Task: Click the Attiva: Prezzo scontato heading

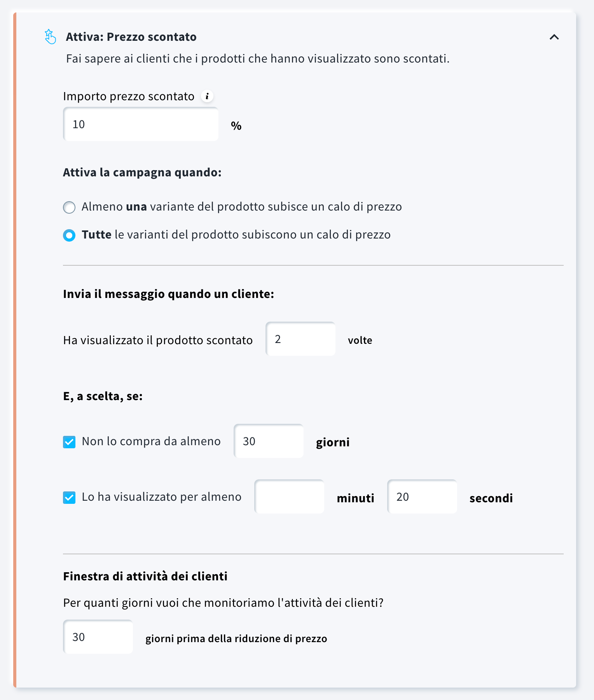Action: coord(131,37)
